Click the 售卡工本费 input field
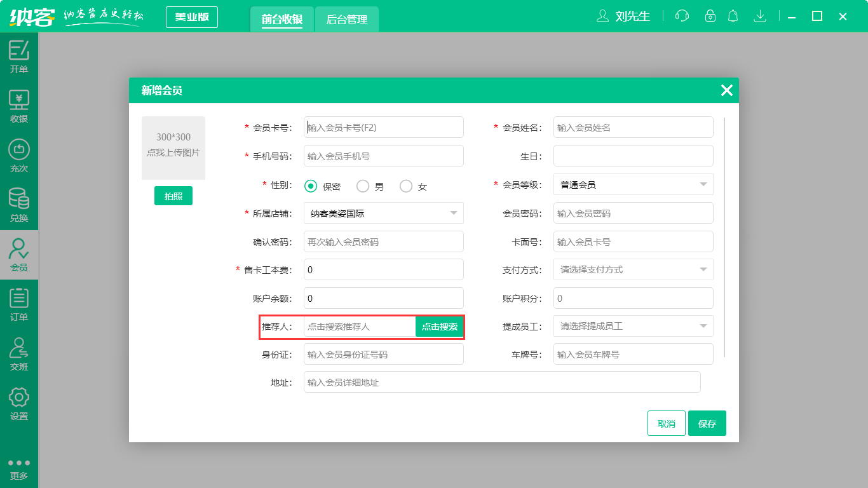 (384, 269)
